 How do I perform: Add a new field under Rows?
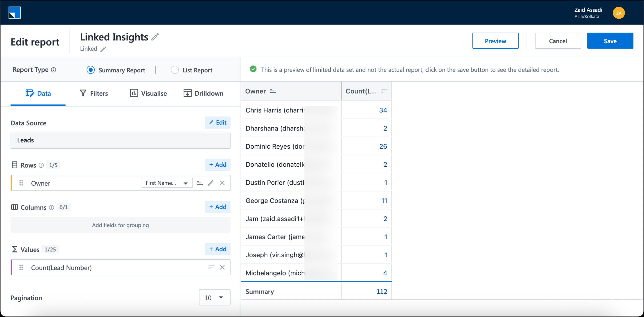click(x=218, y=165)
